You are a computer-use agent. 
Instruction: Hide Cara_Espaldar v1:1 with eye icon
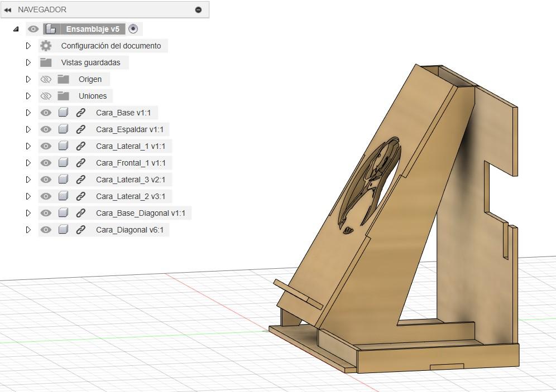coord(46,129)
